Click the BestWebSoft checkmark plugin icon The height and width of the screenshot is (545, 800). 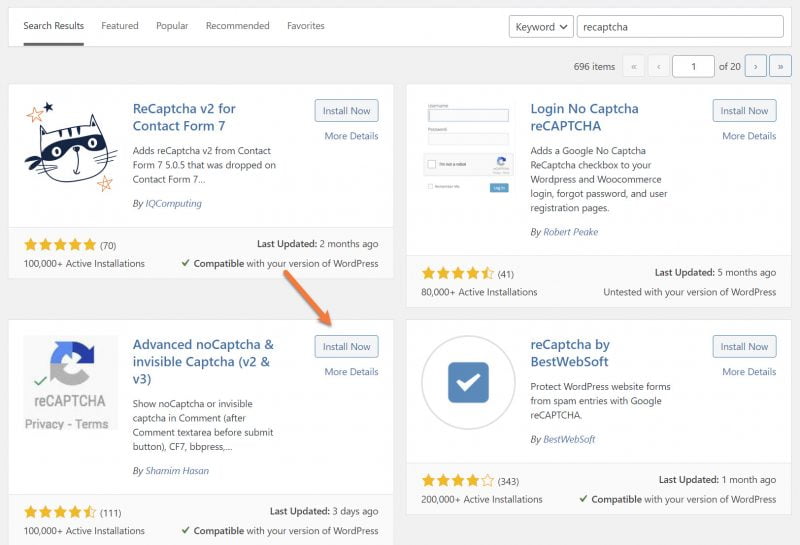coord(469,383)
